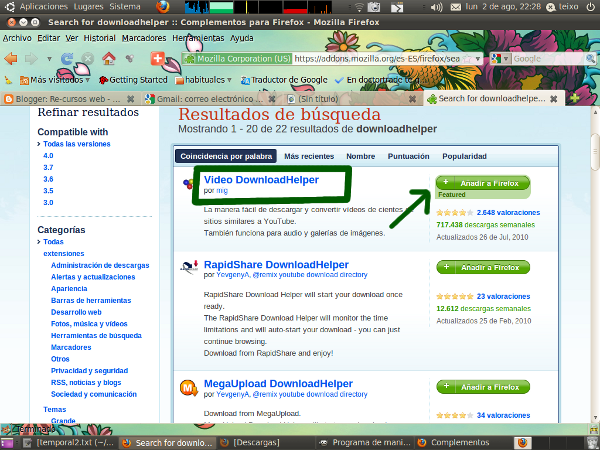
Task: Open the volume speaker icon in panel
Action: (435, 7)
